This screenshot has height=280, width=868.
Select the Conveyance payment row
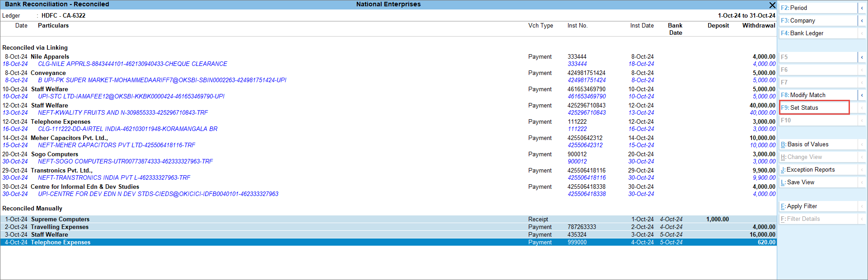[x=388, y=73]
